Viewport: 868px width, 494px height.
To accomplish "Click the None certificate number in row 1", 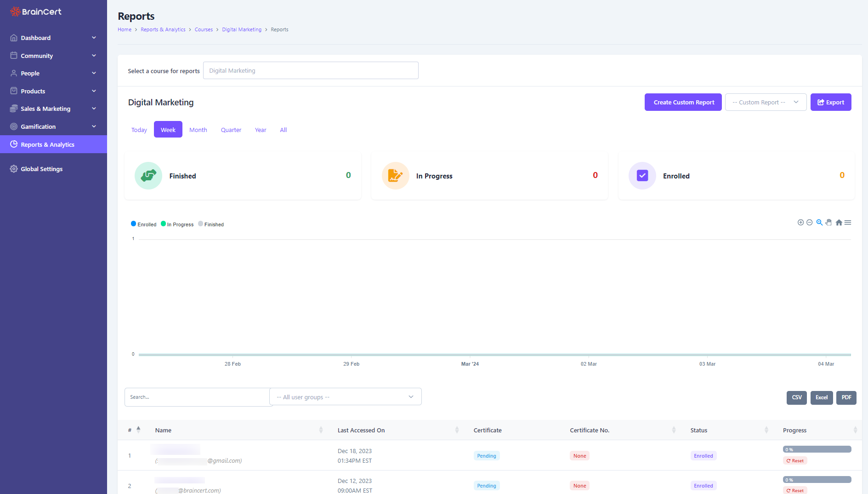I will click(580, 456).
